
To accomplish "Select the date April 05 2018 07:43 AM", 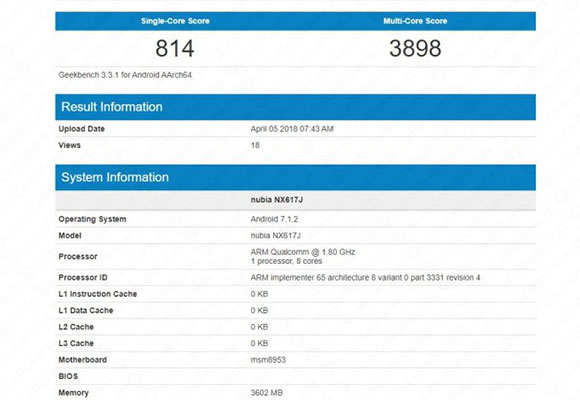I will (x=292, y=129).
